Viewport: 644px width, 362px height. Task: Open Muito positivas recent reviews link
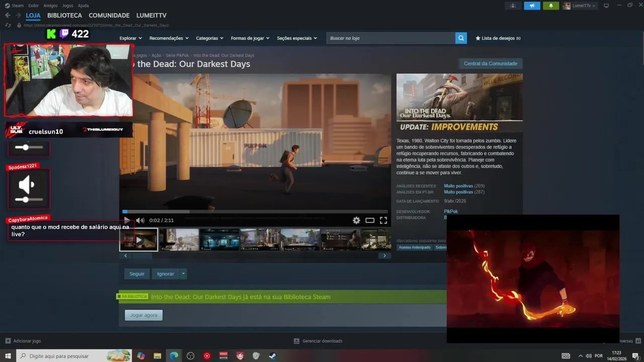pos(458,186)
